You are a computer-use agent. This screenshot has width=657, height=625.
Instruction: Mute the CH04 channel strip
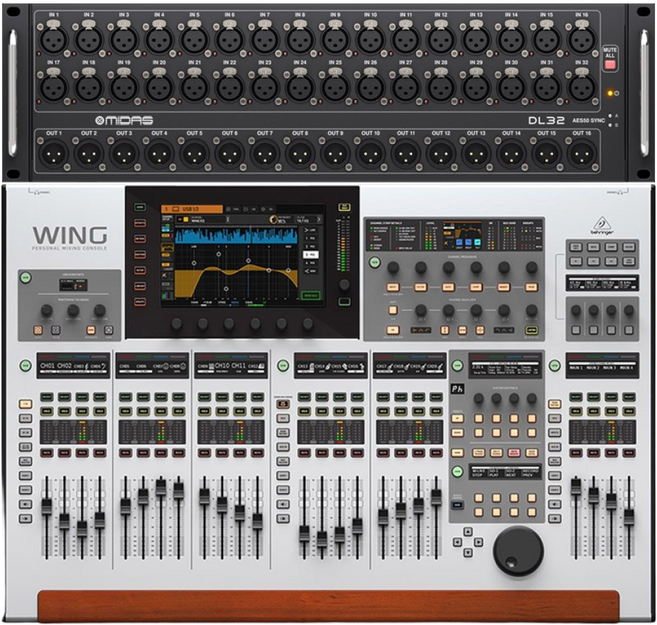coord(100,453)
